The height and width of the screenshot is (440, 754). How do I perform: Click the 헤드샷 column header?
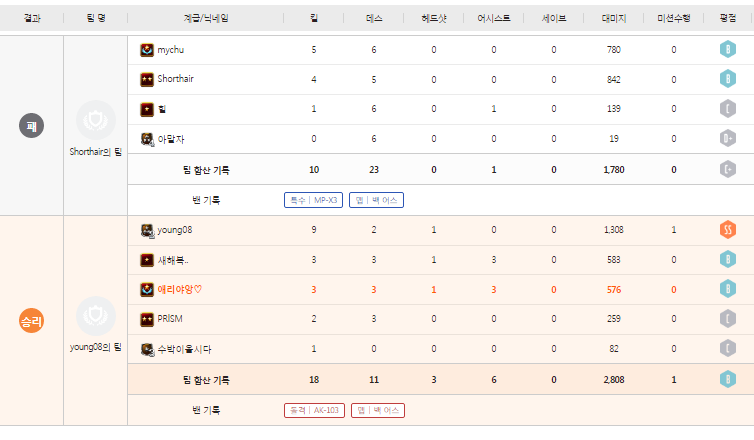tap(433, 18)
